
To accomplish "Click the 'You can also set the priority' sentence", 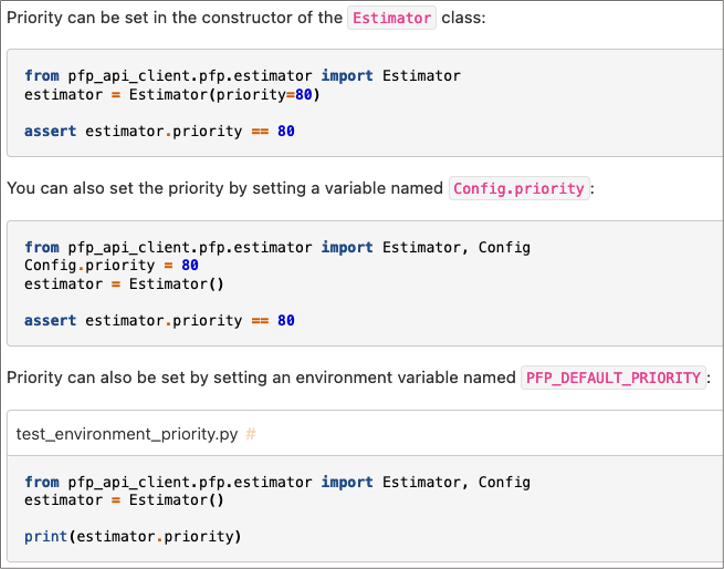I will tap(225, 188).
